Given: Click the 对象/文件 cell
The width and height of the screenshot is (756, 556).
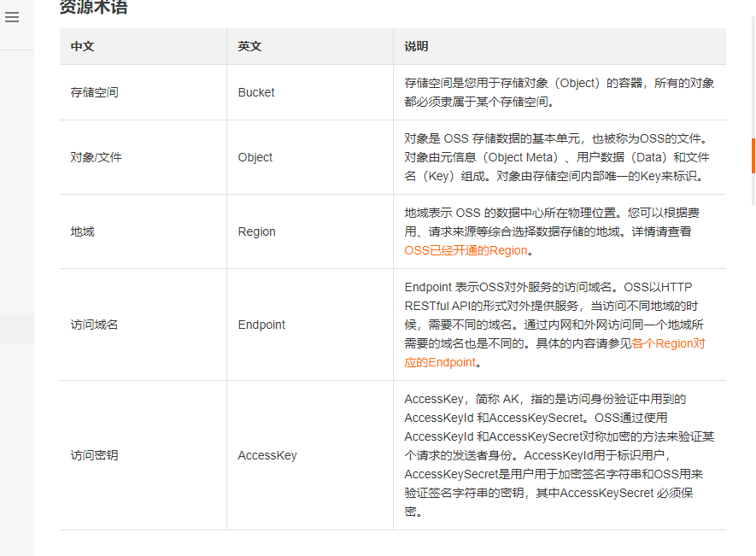Looking at the screenshot, I should coord(144,158).
